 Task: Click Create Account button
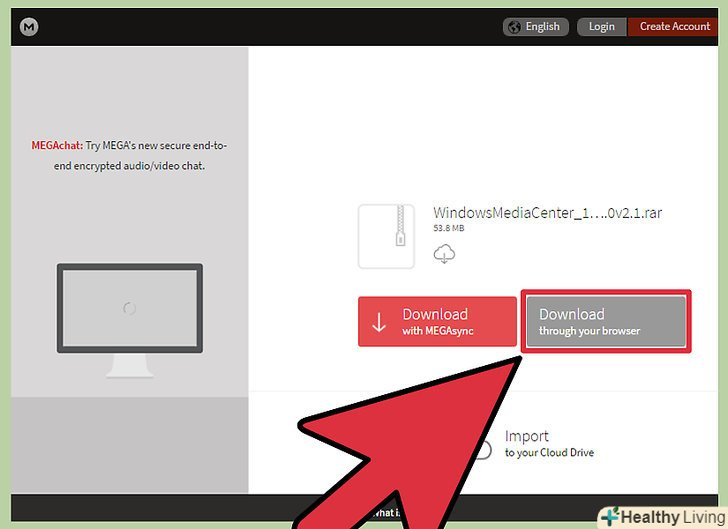click(x=673, y=27)
